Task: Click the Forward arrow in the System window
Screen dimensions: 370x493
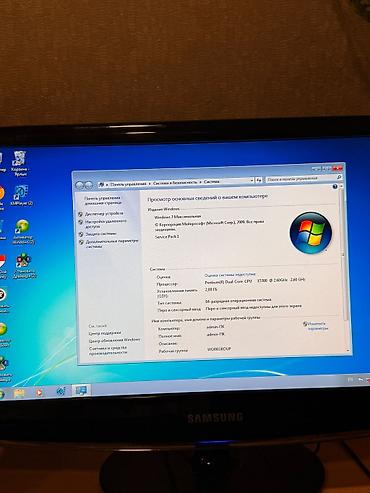Action: point(89,184)
